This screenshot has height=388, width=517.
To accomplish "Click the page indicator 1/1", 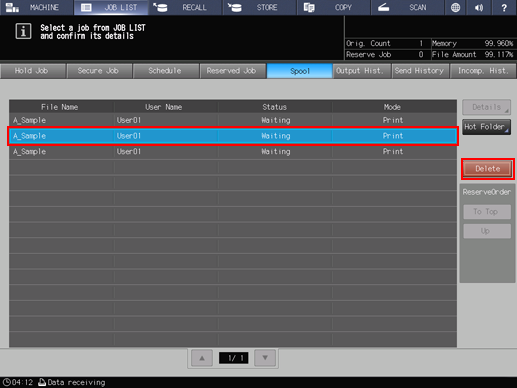I will tap(233, 358).
